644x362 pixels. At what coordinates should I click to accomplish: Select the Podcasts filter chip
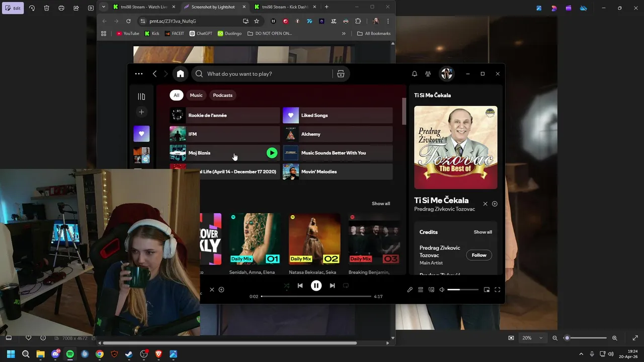222,95
